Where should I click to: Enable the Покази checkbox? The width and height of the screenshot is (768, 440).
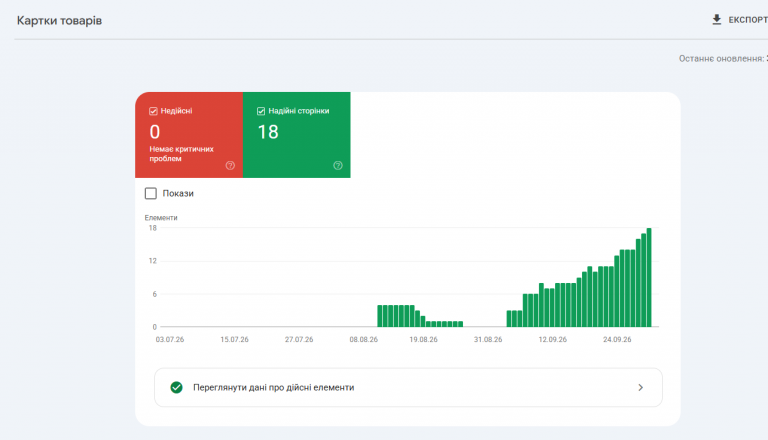(151, 194)
